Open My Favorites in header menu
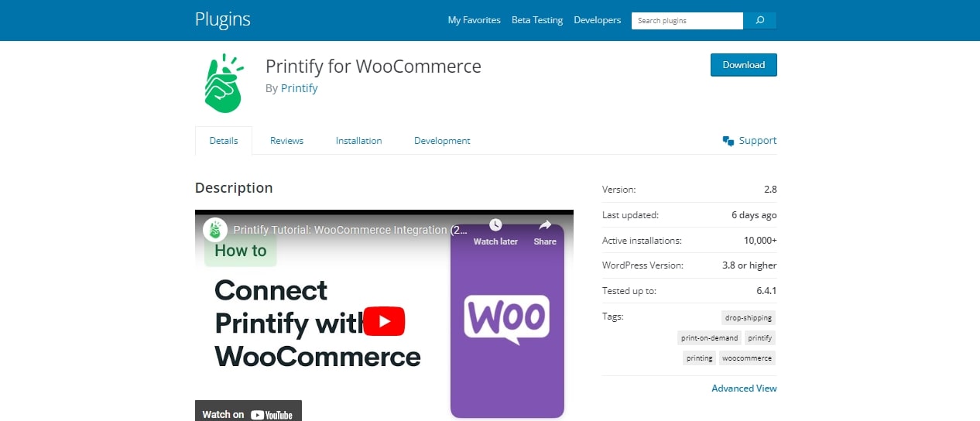This screenshot has height=421, width=980. [475, 20]
